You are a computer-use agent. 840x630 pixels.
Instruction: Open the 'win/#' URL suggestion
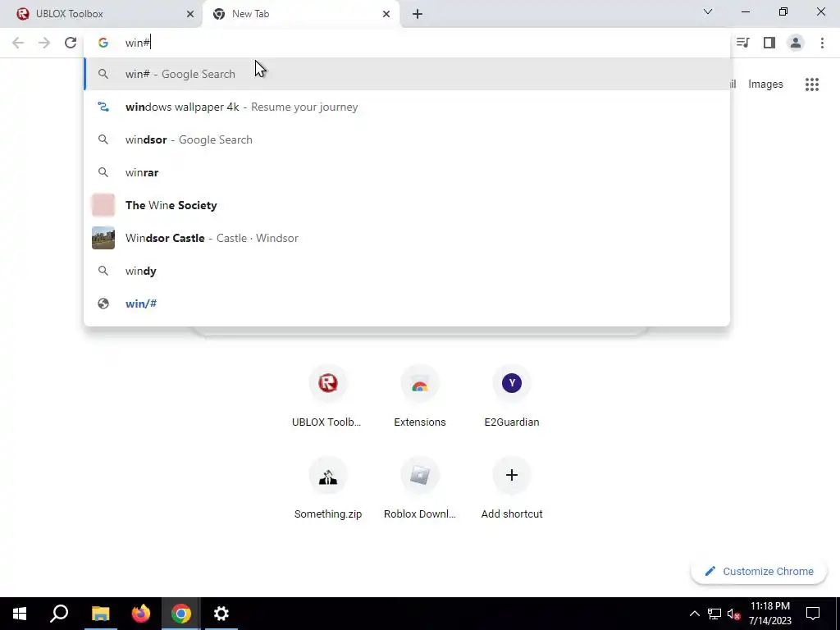point(407,304)
